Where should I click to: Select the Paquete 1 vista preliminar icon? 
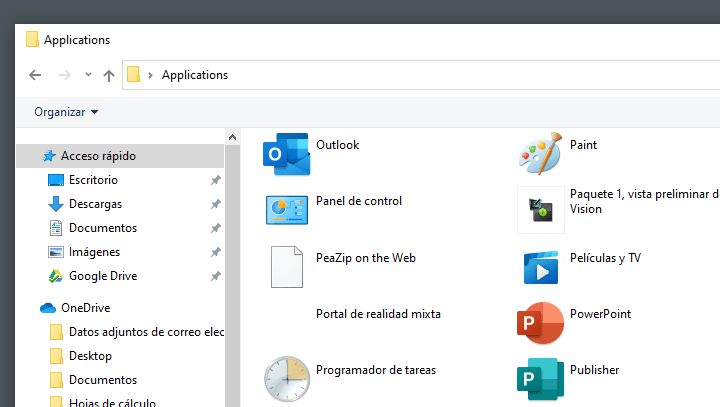(x=540, y=210)
